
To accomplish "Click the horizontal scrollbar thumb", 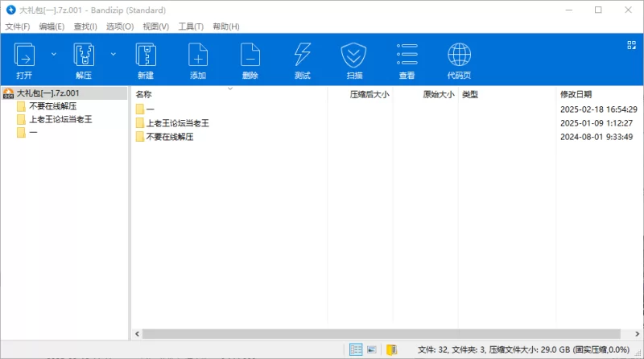I will [x=381, y=334].
